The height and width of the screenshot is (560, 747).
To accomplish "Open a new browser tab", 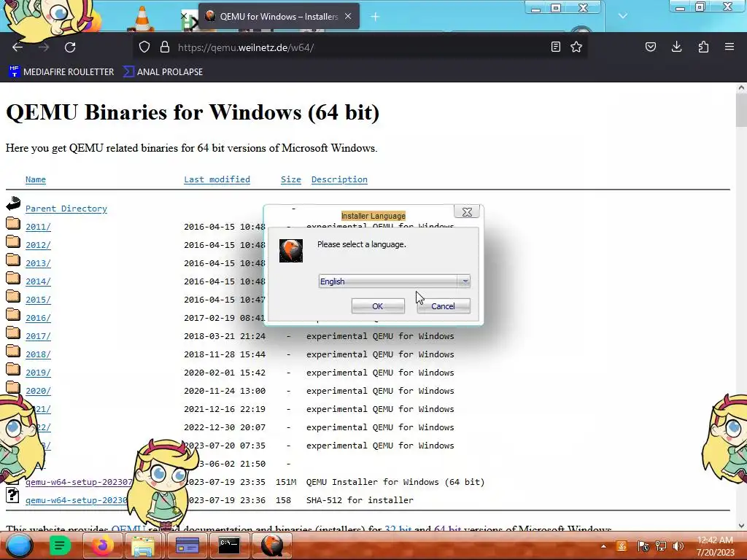I will [375, 17].
